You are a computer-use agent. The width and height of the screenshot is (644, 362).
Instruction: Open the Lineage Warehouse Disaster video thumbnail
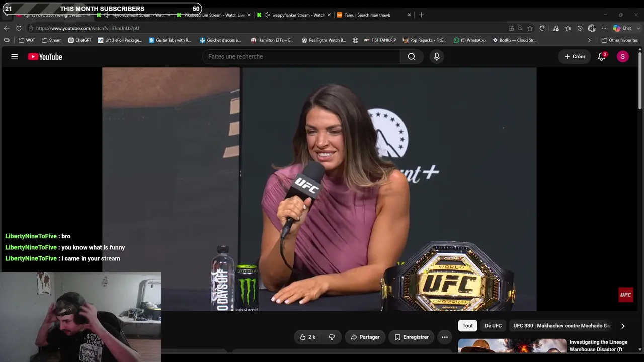[x=512, y=346]
